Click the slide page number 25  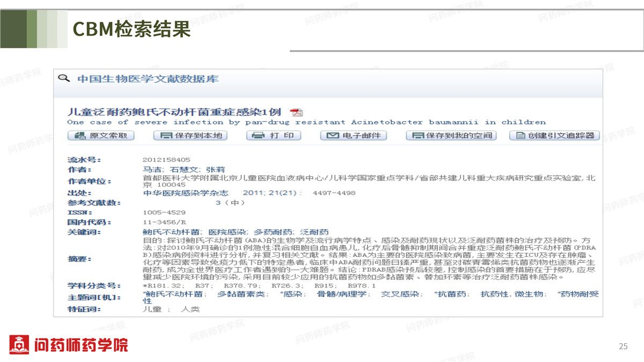[x=623, y=346]
